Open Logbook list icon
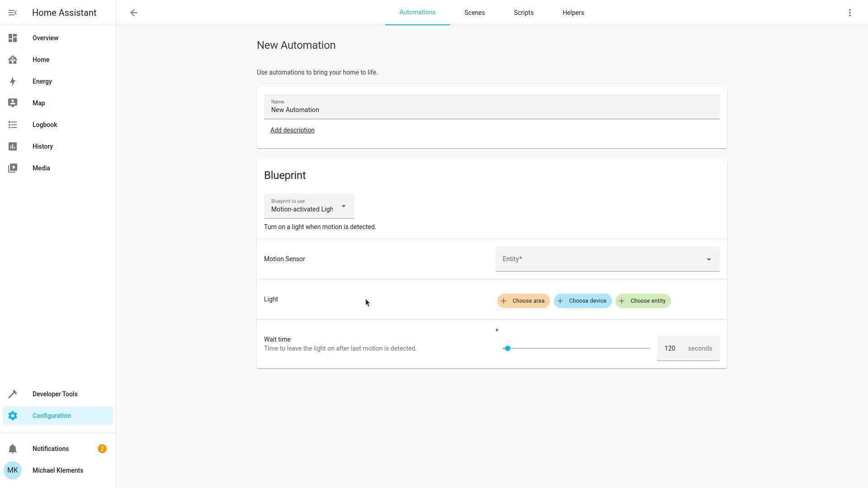868x488 pixels. [x=13, y=125]
